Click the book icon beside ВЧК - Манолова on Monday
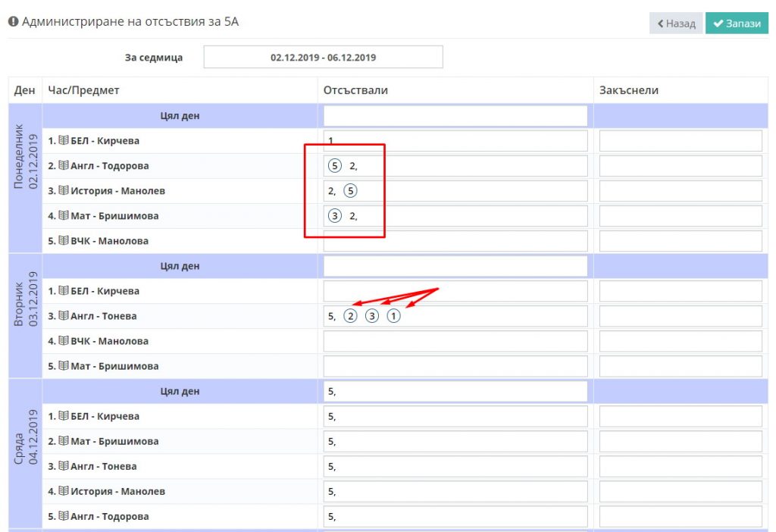 64,240
